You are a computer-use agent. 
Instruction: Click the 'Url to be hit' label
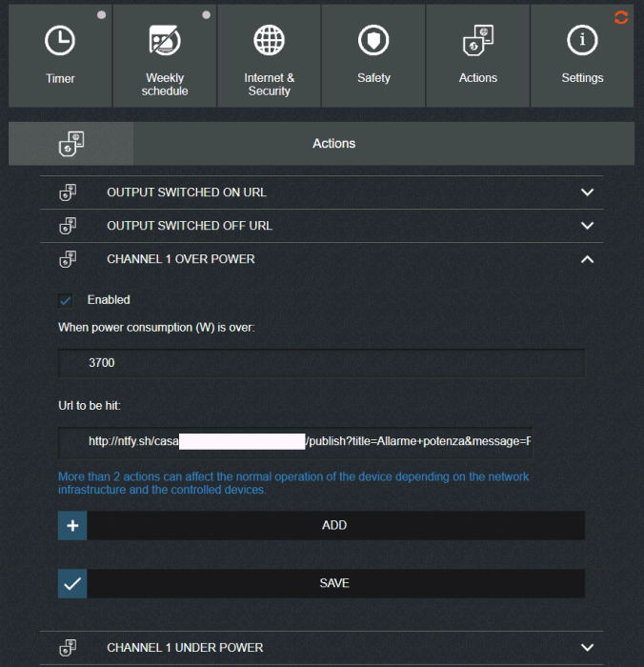[x=90, y=406]
